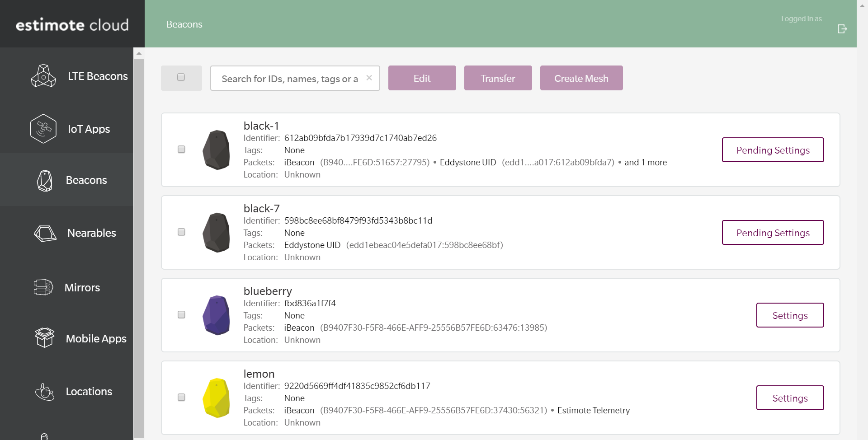Click Estimote Telemetry packet label
The width and height of the screenshot is (868, 440).
pos(594,410)
